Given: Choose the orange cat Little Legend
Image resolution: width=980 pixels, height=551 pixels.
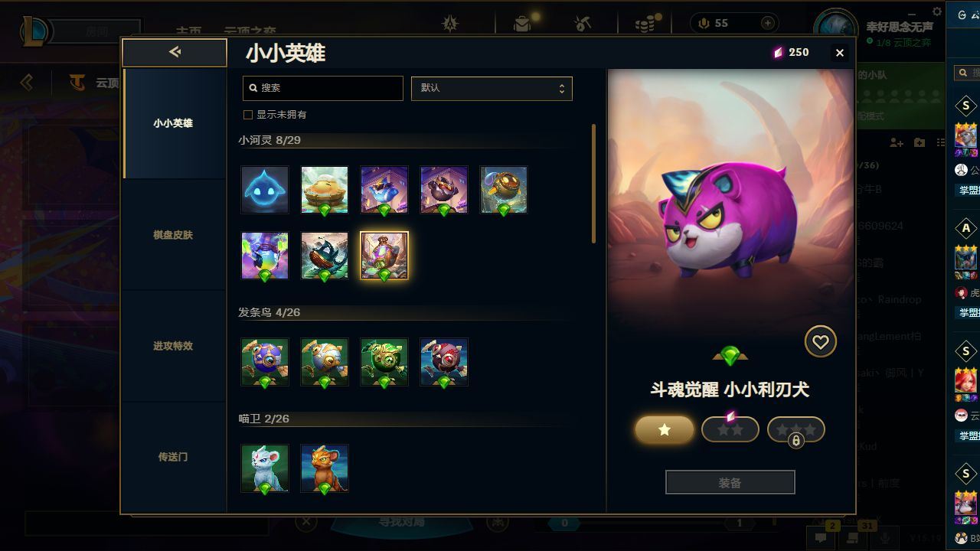Looking at the screenshot, I should pyautogui.click(x=325, y=468).
